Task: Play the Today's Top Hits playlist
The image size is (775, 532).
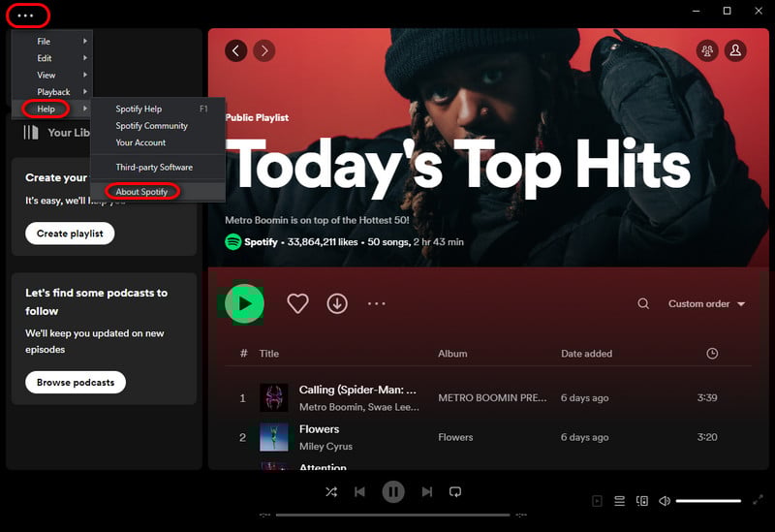Action: [x=244, y=303]
